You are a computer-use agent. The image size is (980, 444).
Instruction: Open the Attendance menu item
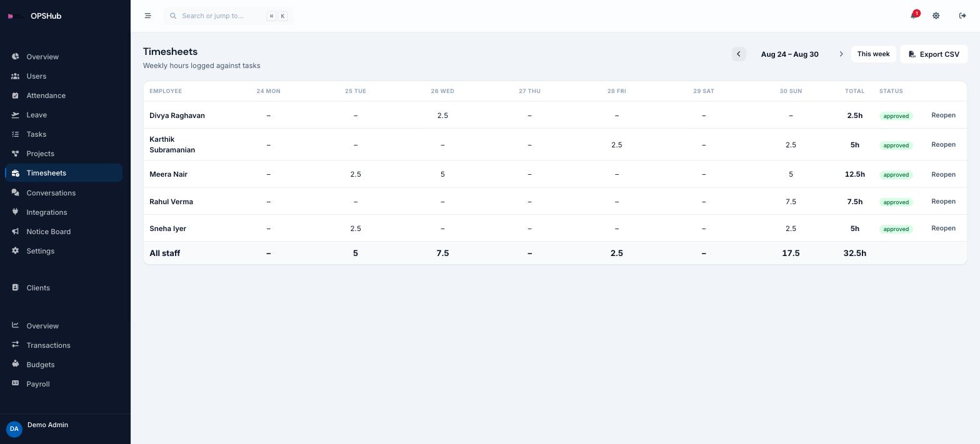[64, 96]
